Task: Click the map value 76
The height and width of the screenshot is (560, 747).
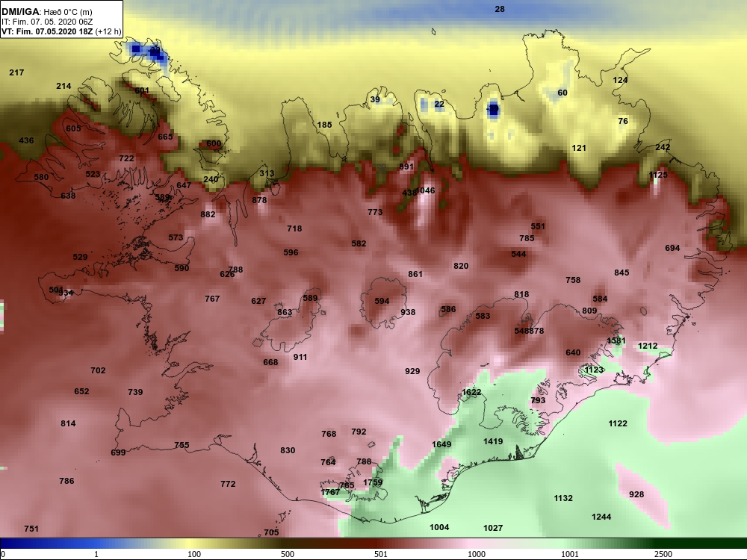Action: click(x=623, y=122)
